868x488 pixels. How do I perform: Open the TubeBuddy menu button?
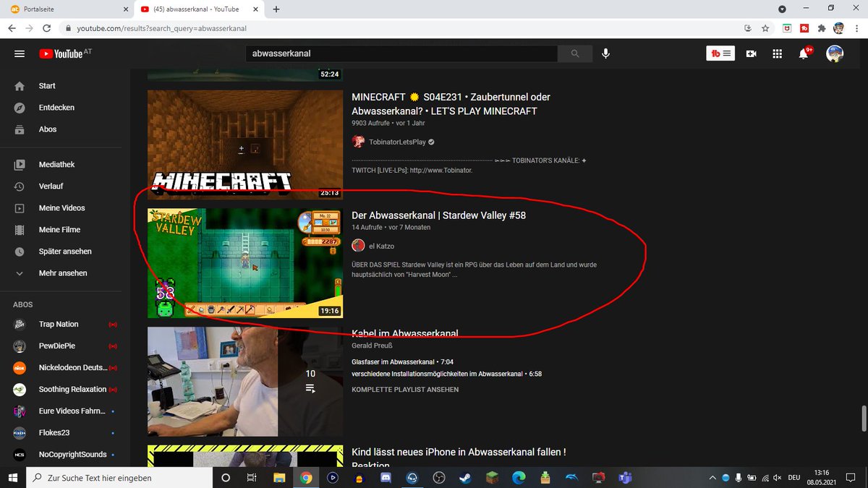click(x=721, y=53)
